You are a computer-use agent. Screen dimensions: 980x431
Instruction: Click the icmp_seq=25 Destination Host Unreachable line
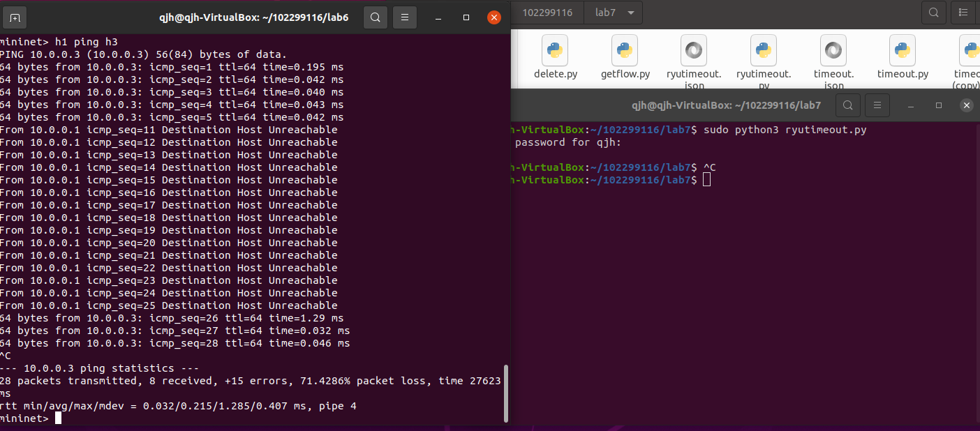tap(169, 305)
